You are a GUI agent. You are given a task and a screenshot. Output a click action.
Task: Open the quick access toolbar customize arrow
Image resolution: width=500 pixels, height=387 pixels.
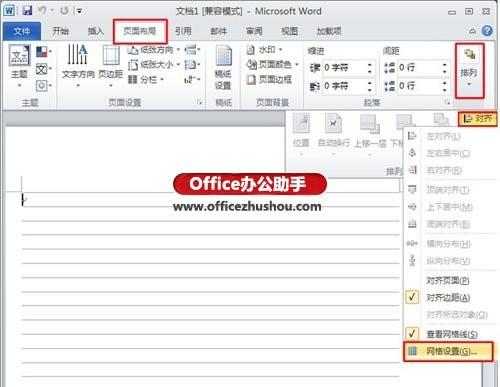click(x=79, y=11)
